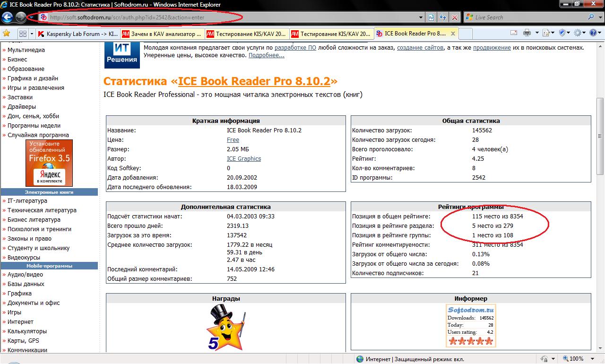Open the Графика и дизайн category
The width and height of the screenshot is (605, 364).
(x=33, y=78)
